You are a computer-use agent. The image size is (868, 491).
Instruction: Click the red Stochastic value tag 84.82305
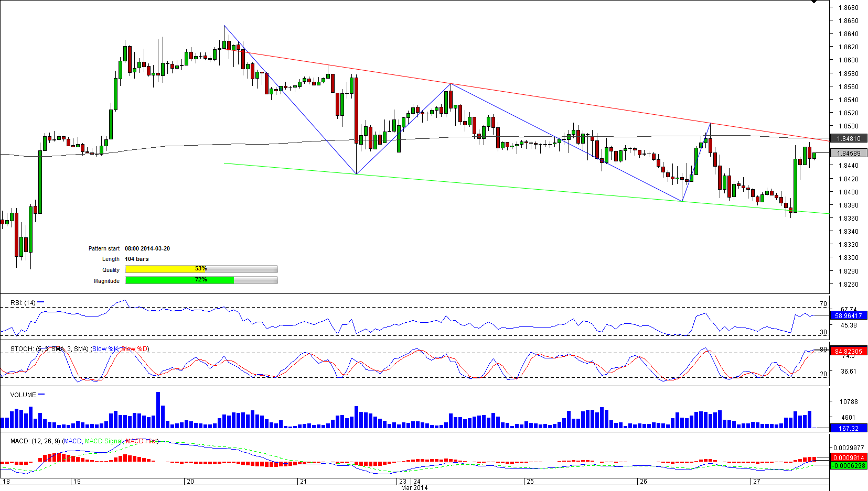point(849,352)
